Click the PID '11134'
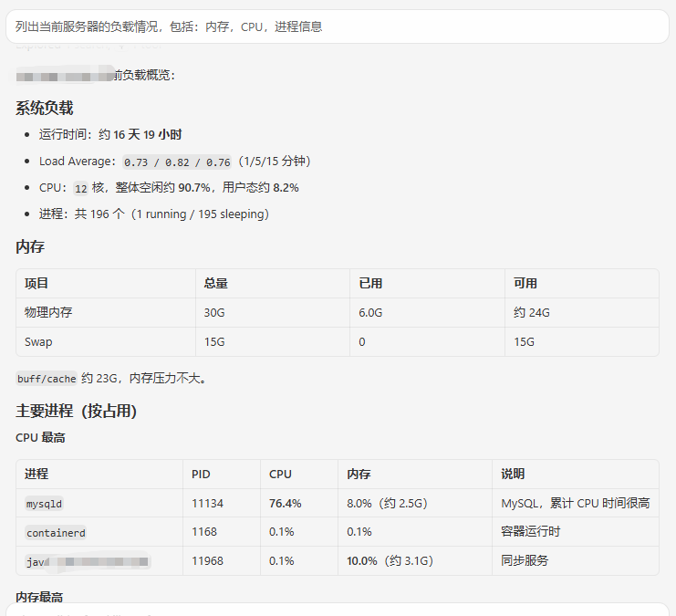The height and width of the screenshot is (616, 676). [x=207, y=504]
